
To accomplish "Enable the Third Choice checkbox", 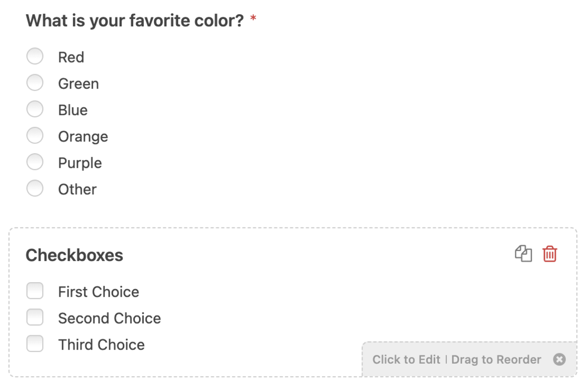I will [x=35, y=344].
